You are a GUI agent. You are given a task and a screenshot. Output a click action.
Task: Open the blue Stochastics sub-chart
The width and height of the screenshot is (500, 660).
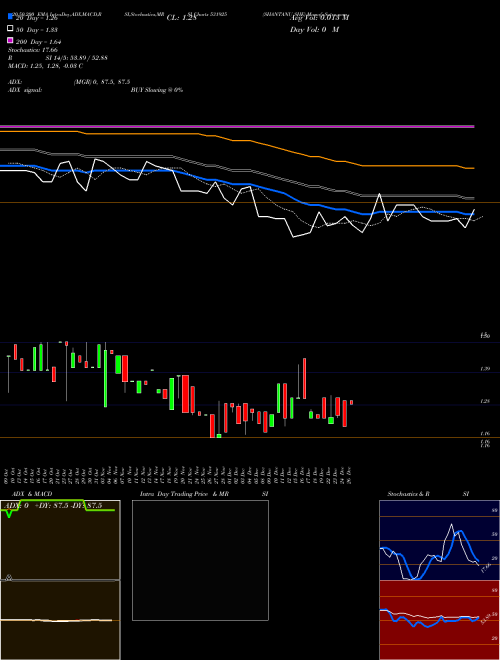[439, 540]
